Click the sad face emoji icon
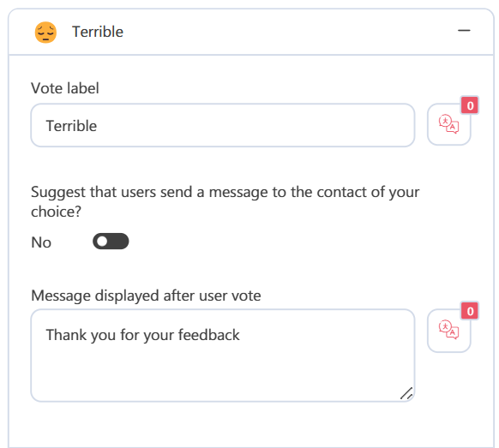Image resolution: width=499 pixels, height=448 pixels. click(45, 32)
